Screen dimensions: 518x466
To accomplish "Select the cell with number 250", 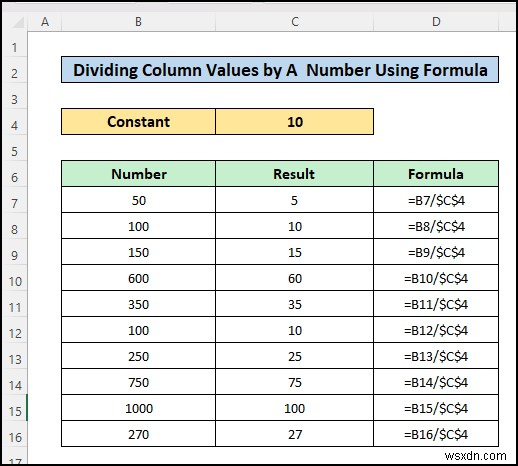I will click(138, 356).
